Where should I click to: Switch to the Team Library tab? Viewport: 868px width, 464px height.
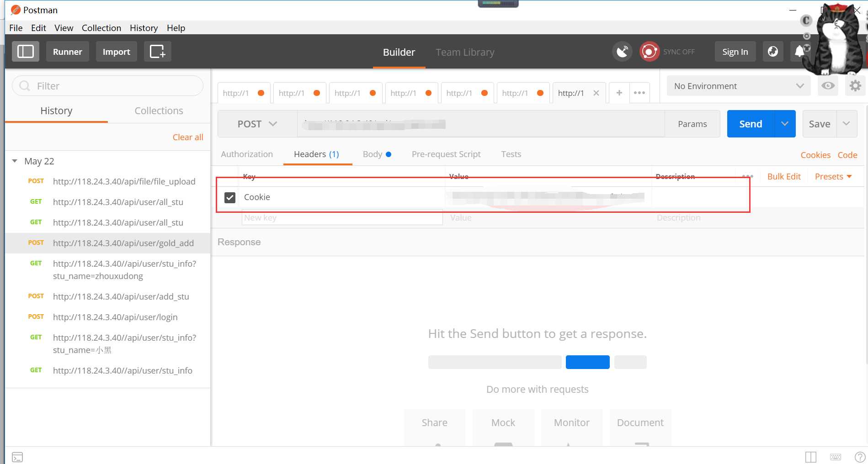pos(465,52)
